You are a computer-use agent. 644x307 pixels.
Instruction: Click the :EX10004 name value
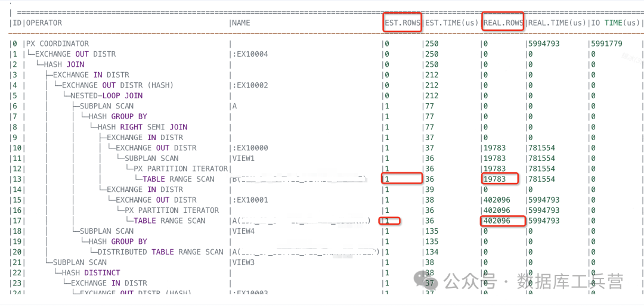tap(250, 54)
